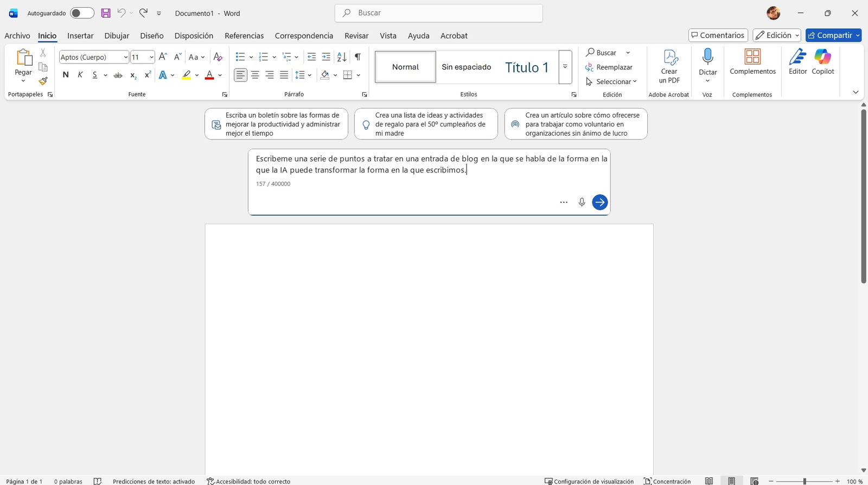Increase paragraph indent
The height and width of the screenshot is (485, 868).
[x=326, y=57]
